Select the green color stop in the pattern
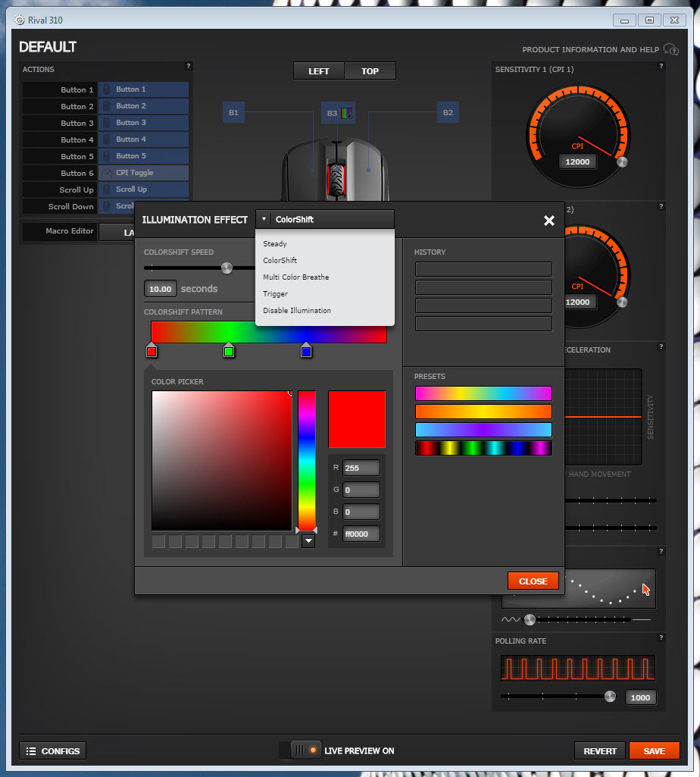The height and width of the screenshot is (777, 700). (228, 351)
